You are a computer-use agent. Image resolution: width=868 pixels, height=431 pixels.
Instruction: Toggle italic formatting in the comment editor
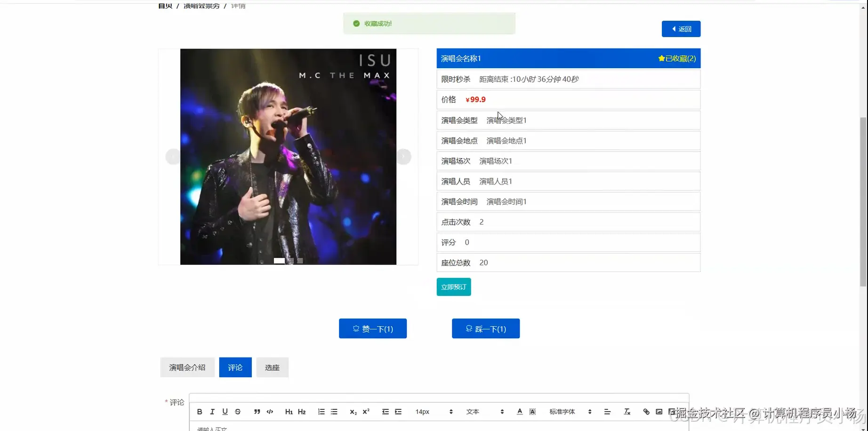point(212,412)
